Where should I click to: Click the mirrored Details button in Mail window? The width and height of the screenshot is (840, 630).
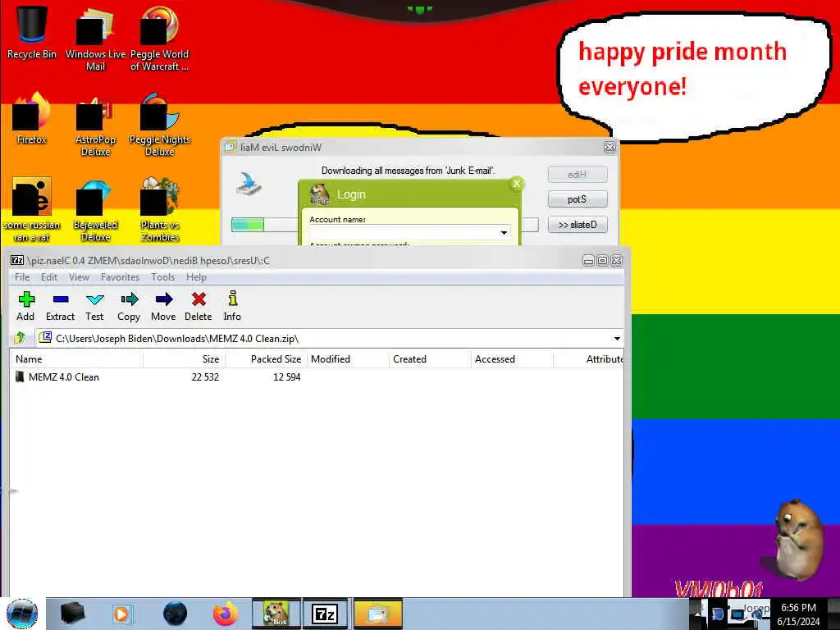tap(577, 225)
